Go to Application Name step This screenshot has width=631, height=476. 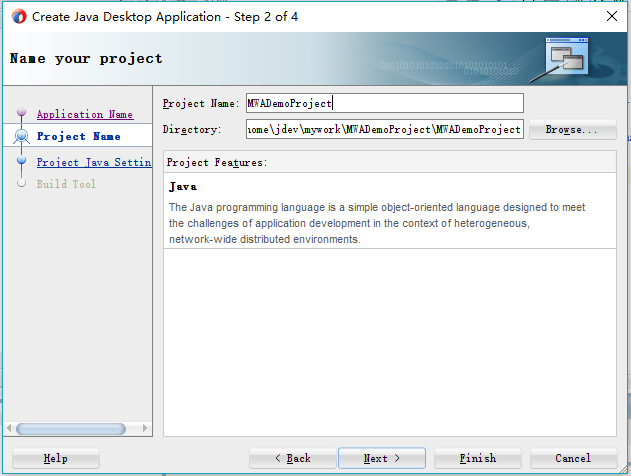click(85, 114)
